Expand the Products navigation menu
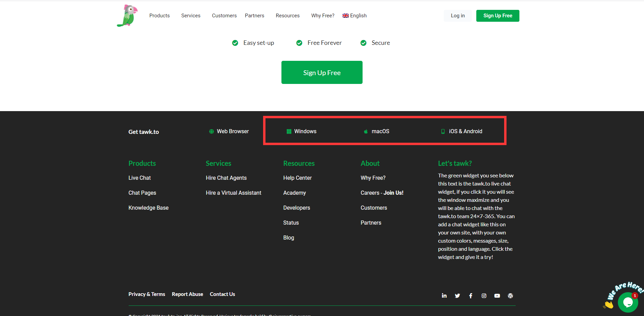This screenshot has height=316, width=644. 159,16
